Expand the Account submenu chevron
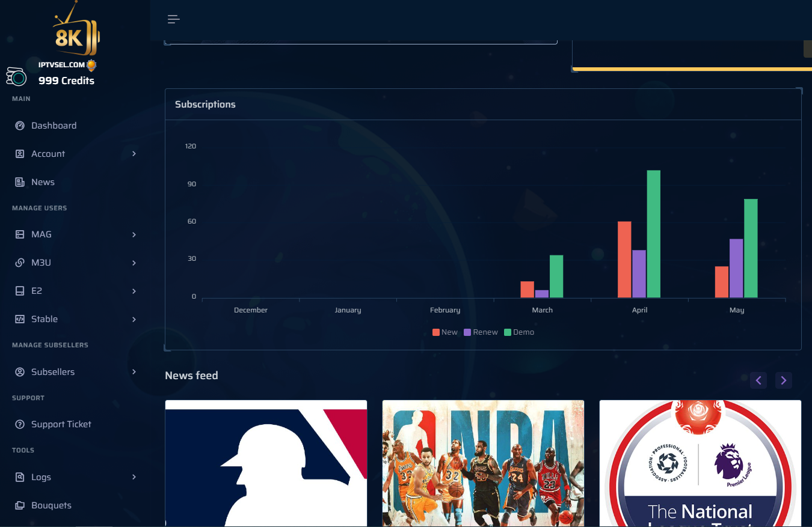 [x=134, y=154]
